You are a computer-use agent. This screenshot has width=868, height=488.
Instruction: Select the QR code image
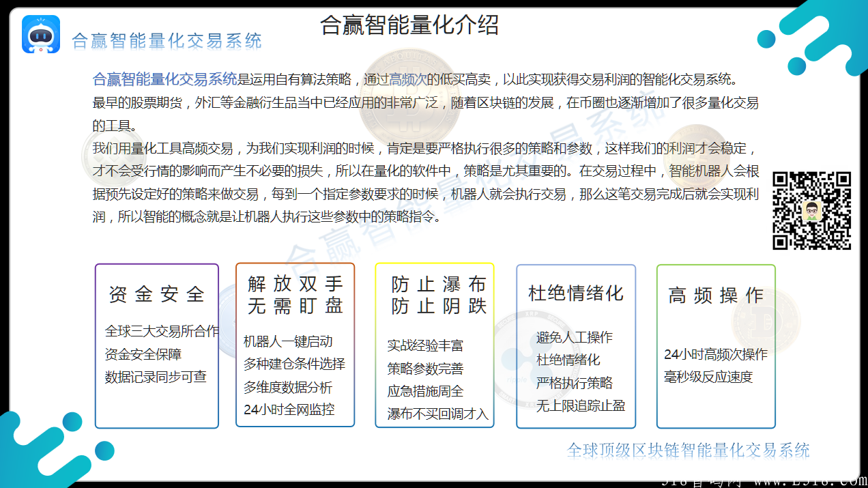(812, 210)
